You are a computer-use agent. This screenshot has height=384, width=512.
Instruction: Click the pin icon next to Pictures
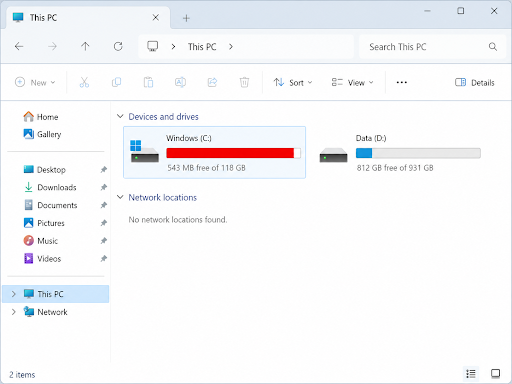click(x=104, y=223)
